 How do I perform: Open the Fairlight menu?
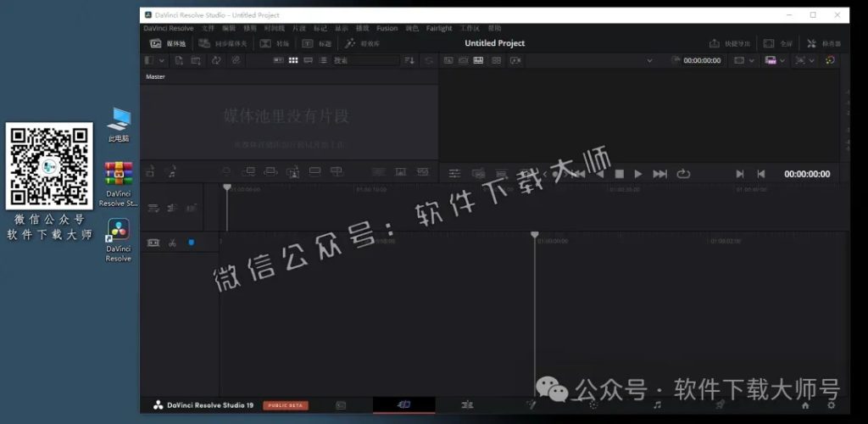[x=439, y=28]
